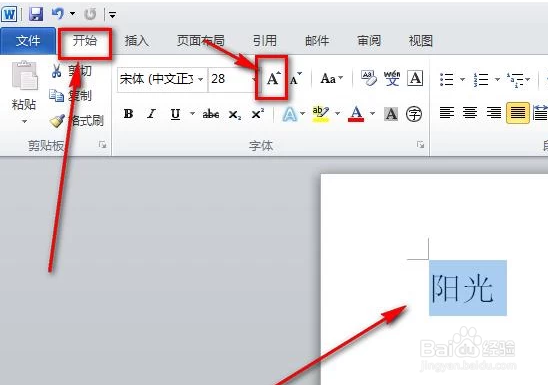Screen dimensions: 548x385
Task: Toggle underline formatting
Action: coord(175,114)
